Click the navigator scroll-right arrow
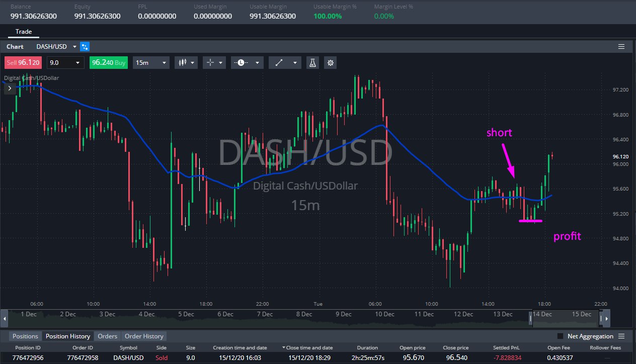636x364 pixels. pyautogui.click(x=606, y=318)
